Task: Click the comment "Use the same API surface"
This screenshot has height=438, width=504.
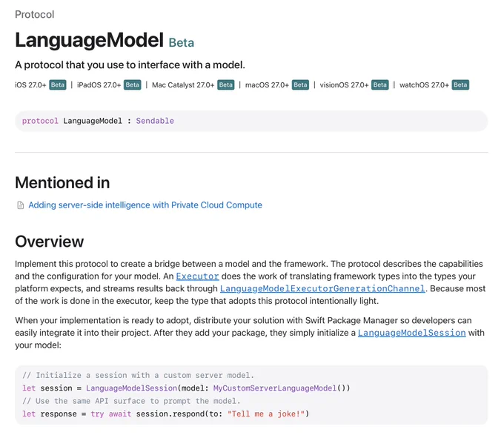Action: point(131,401)
